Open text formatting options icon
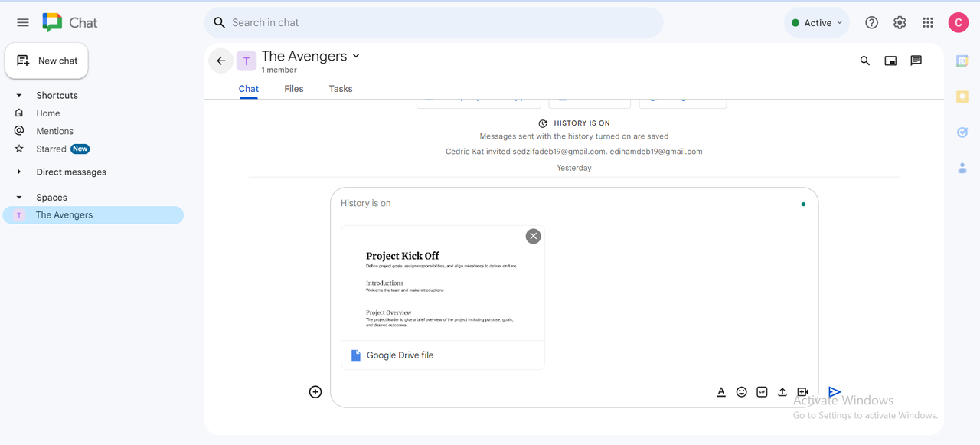 click(720, 392)
